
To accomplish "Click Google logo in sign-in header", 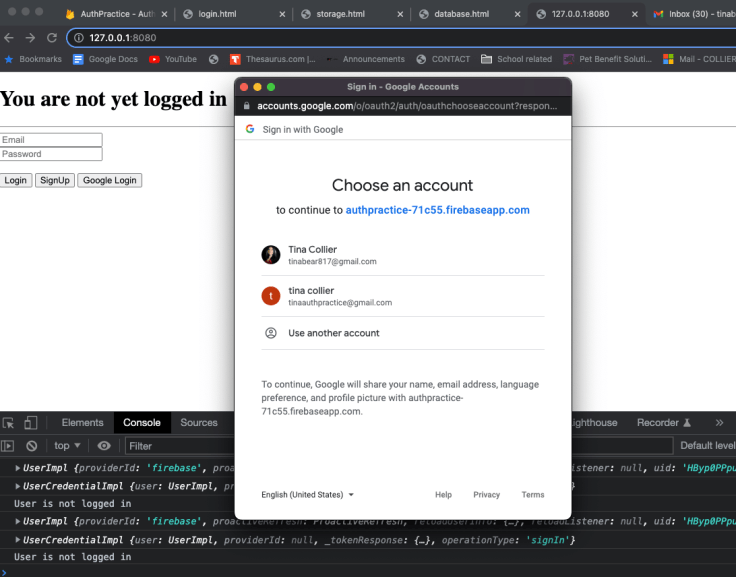I will click(250, 129).
